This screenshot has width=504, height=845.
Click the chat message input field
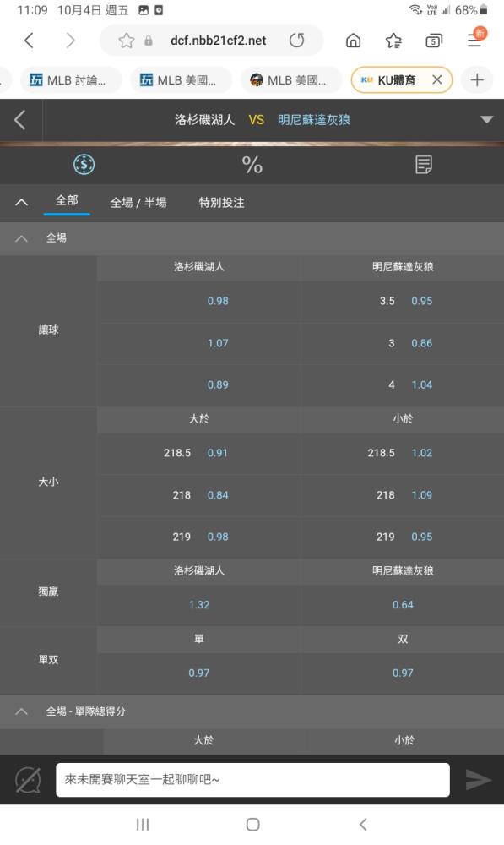pyautogui.click(x=252, y=779)
